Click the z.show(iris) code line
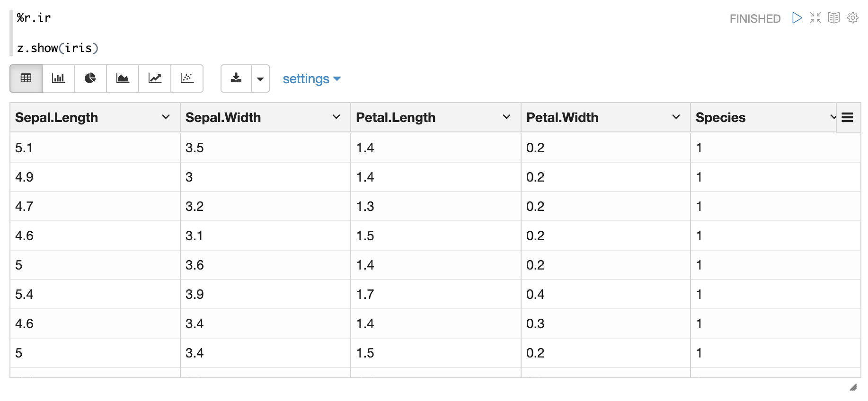The image size is (868, 401). [x=58, y=48]
